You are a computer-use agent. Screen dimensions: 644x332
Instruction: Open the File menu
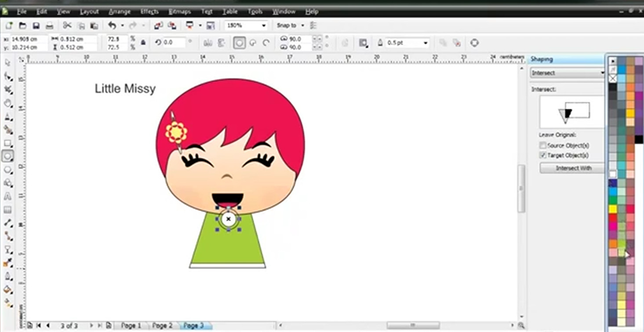(22, 11)
